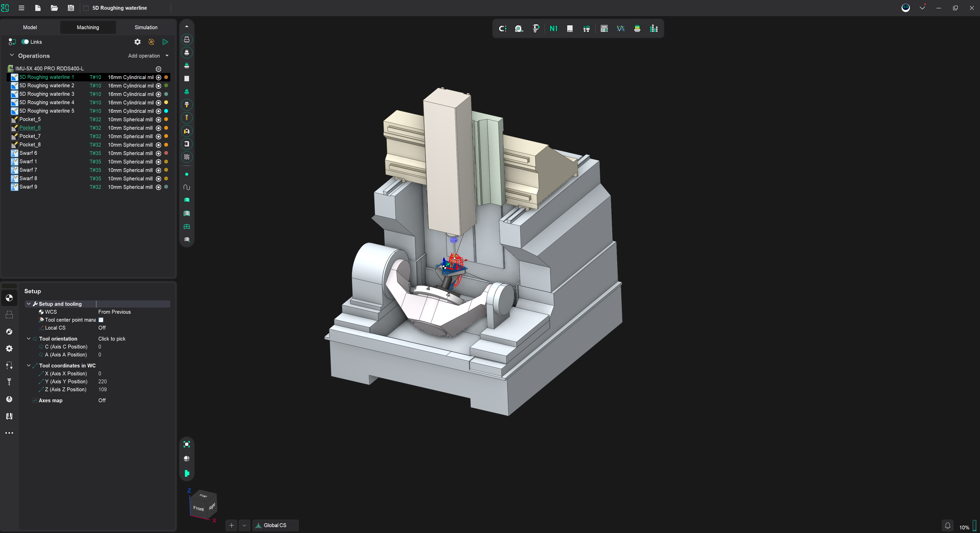The image size is (980, 533).
Task: Toggle the Links switch
Action: pyautogui.click(x=25, y=42)
